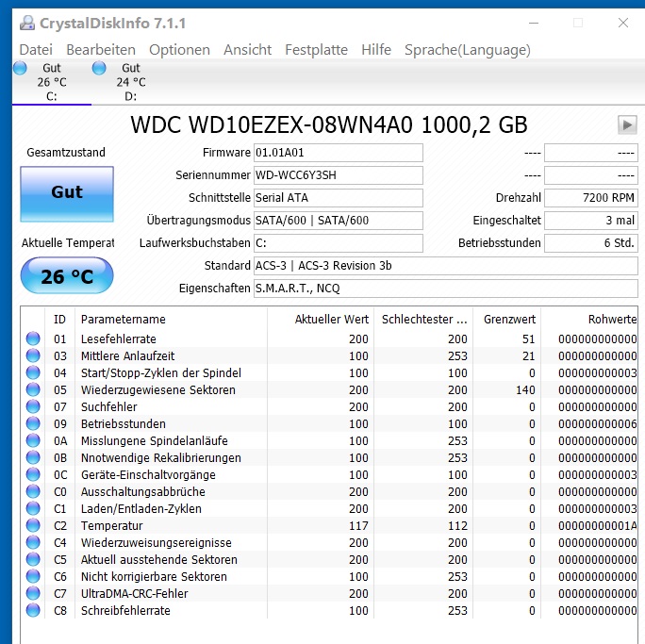Click status orb for Wiederzuweisungsereignisse
The width and height of the screenshot is (645, 644).
pos(33,542)
